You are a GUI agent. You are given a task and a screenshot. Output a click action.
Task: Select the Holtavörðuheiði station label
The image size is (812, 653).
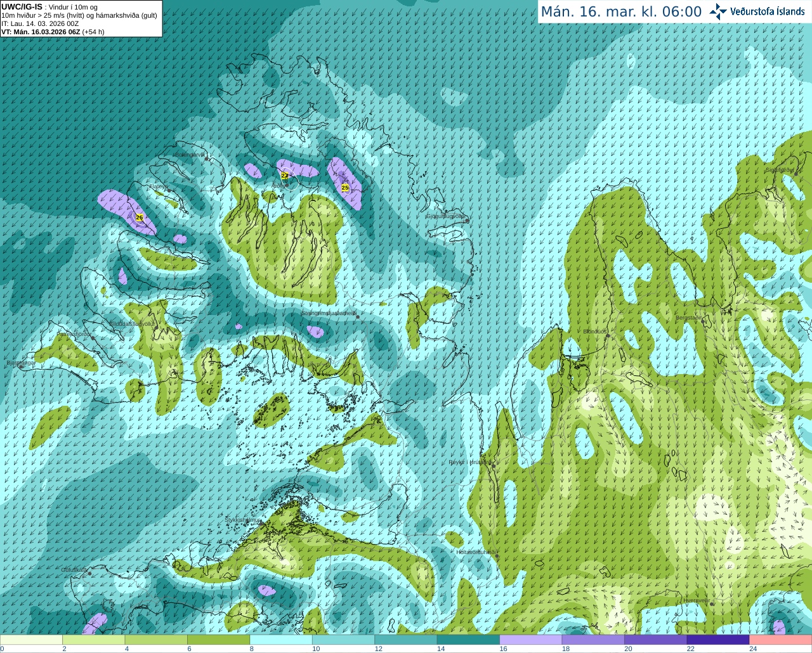click(x=476, y=552)
